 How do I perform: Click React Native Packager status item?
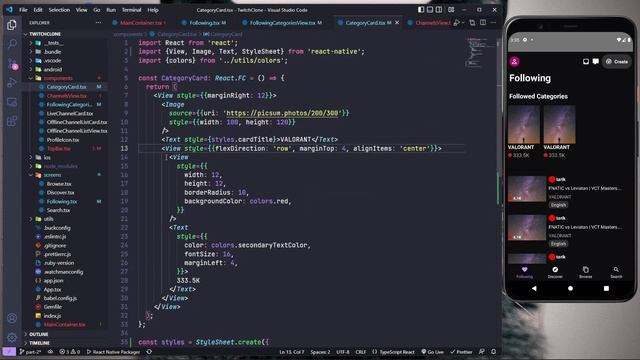[113, 352]
